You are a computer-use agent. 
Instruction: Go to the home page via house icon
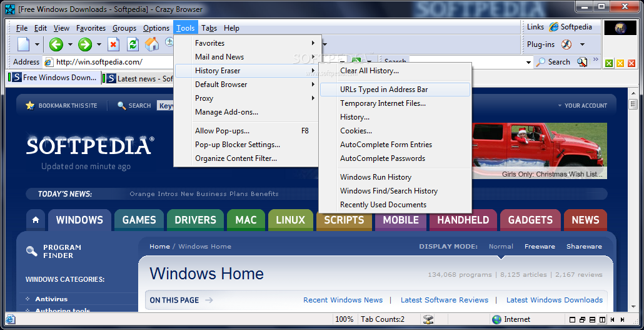tap(151, 44)
